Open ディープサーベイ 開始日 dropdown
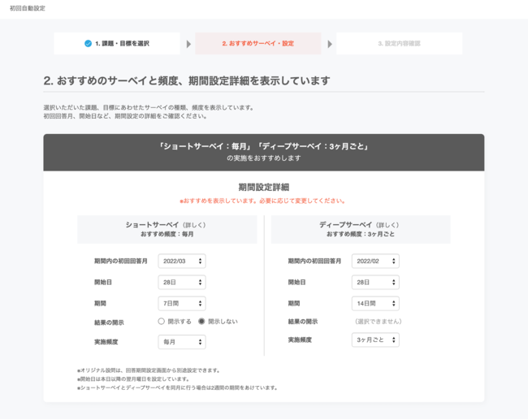Screen dimensions: 528x420 pos(375,283)
